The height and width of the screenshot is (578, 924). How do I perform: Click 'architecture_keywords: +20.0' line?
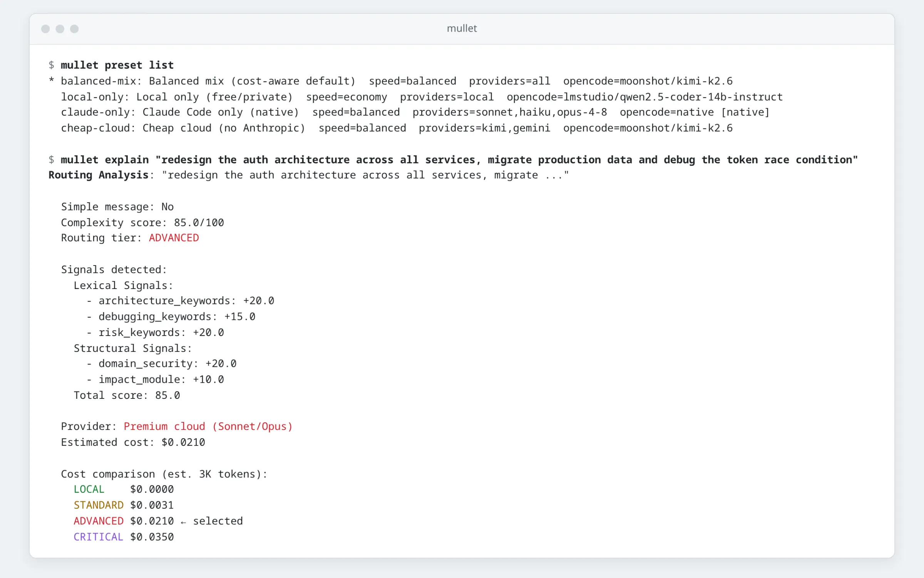click(180, 301)
